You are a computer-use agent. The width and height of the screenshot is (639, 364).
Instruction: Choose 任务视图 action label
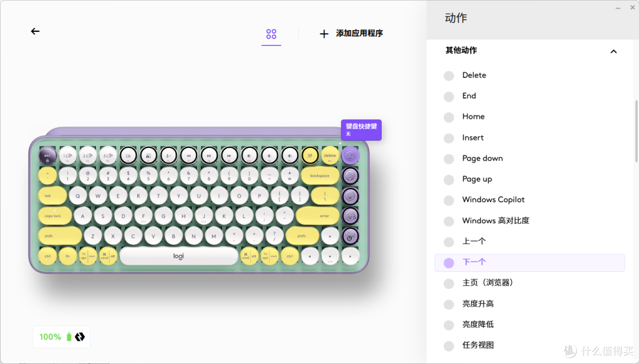click(478, 345)
